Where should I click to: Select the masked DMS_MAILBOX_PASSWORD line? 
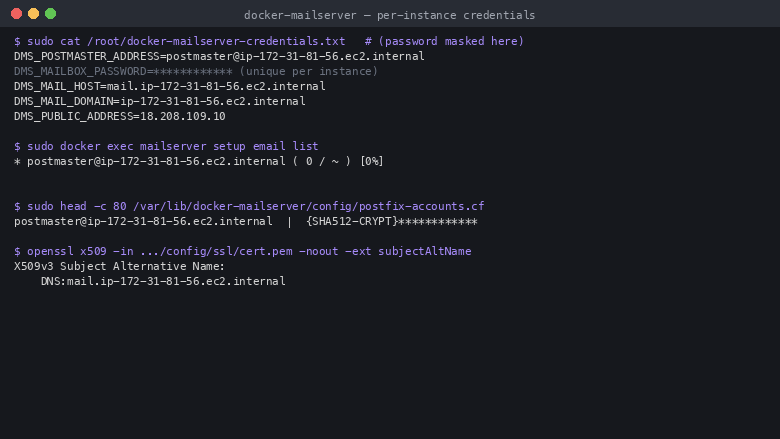196,71
